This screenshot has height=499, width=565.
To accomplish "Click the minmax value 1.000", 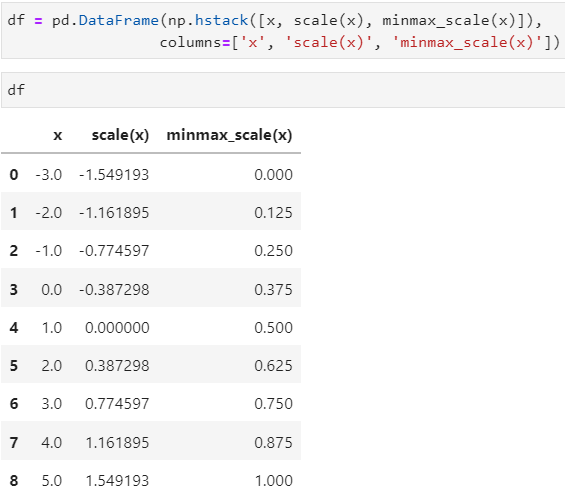I will (274, 481).
